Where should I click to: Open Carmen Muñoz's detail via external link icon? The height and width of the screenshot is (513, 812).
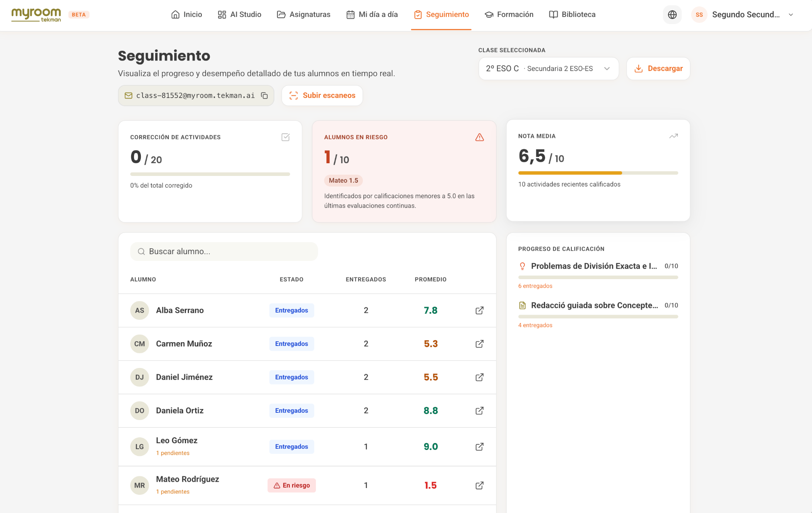point(479,344)
